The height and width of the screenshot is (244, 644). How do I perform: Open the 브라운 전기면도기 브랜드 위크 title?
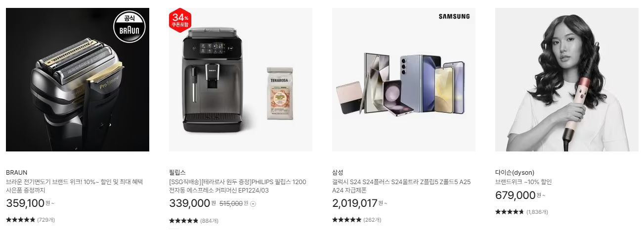point(74,186)
